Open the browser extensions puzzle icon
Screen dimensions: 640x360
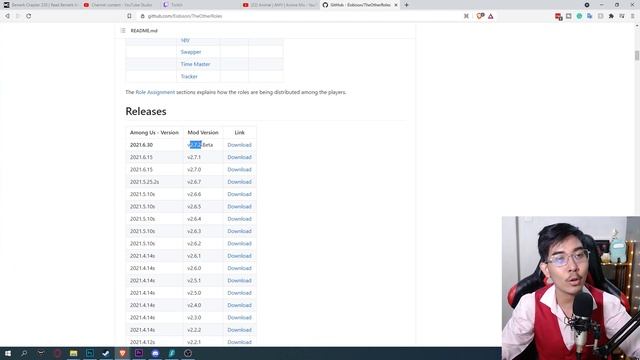click(x=611, y=16)
